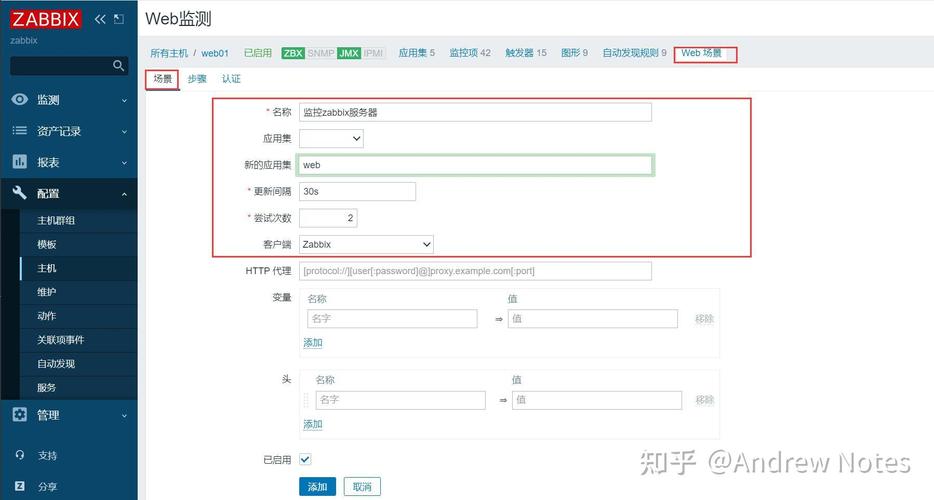Click the SNMP availability badge
This screenshot has width=934, height=500.
320,53
